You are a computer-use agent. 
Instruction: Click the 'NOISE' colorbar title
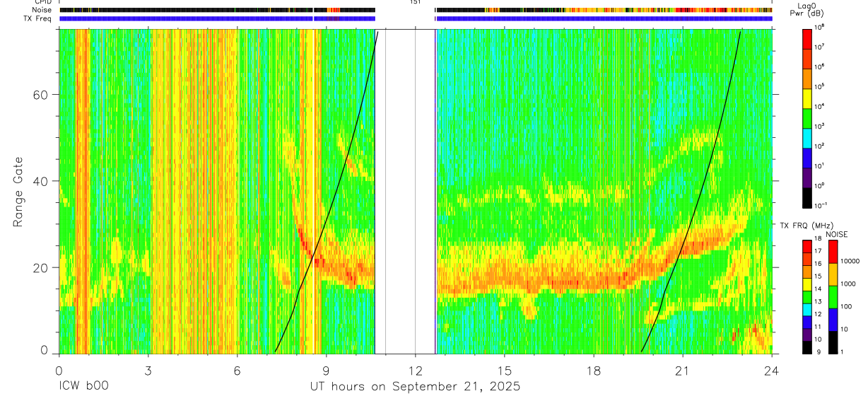point(837,233)
